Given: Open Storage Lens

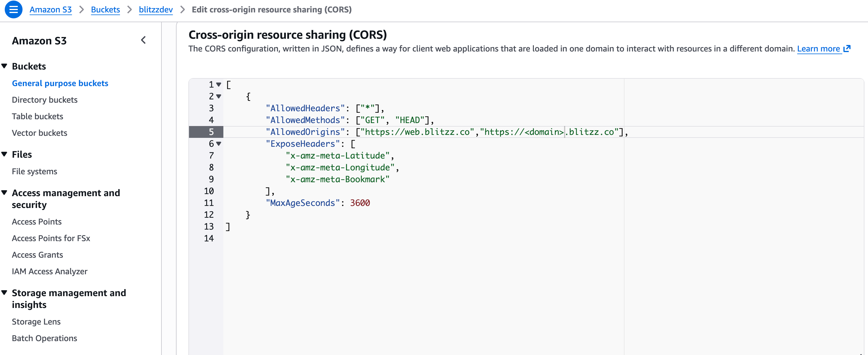Looking at the screenshot, I should [x=36, y=321].
